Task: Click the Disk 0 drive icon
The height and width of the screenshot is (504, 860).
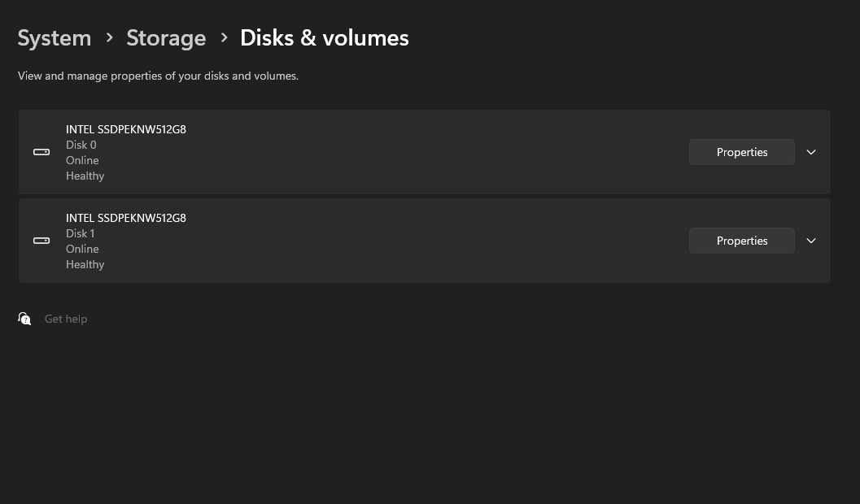Action: [41, 152]
